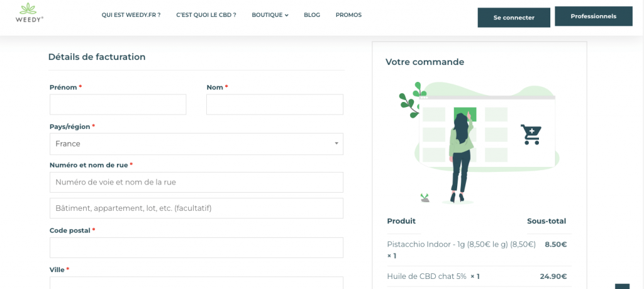The height and width of the screenshot is (289, 644).
Task: Focus the Code postal input field
Action: pyautogui.click(x=196, y=247)
